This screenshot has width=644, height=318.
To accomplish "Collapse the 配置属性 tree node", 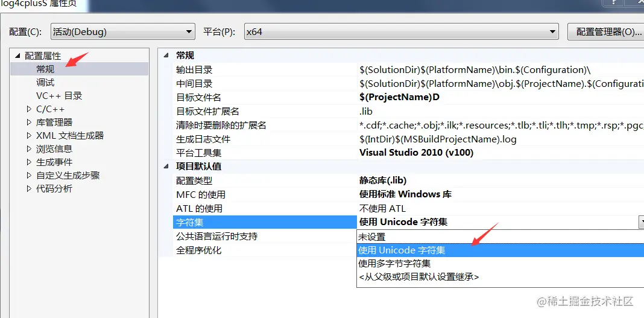I will pos(17,56).
